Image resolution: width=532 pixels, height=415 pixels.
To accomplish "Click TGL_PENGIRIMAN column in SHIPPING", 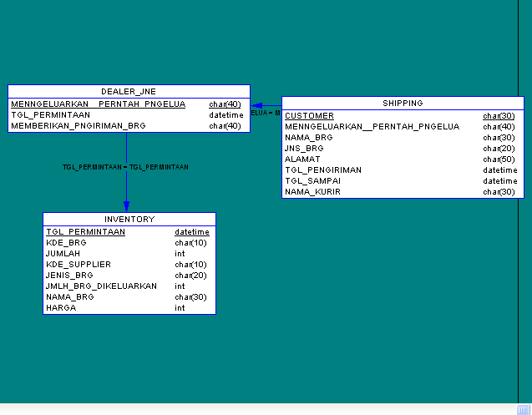I will pos(323,170).
